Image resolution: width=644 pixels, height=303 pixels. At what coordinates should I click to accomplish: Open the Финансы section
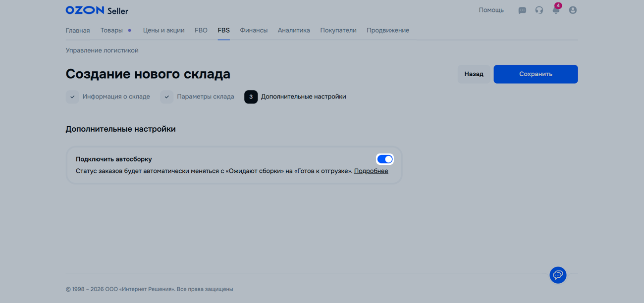click(254, 31)
